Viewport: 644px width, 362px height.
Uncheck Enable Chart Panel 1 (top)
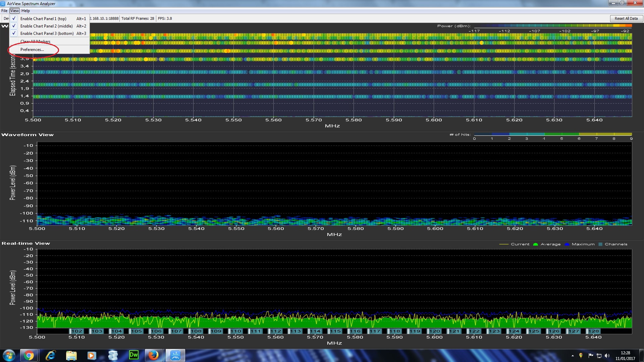tap(43, 19)
